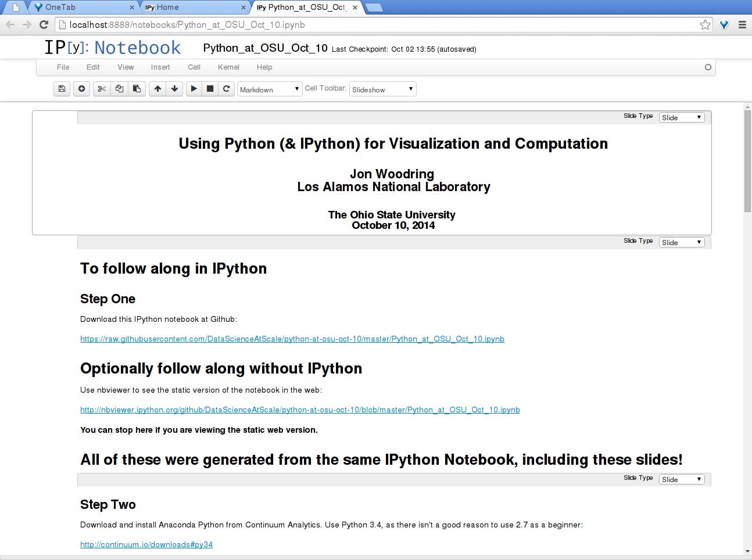752x560 pixels.
Task: Click the scrollbar down arrow
Action: (x=747, y=551)
